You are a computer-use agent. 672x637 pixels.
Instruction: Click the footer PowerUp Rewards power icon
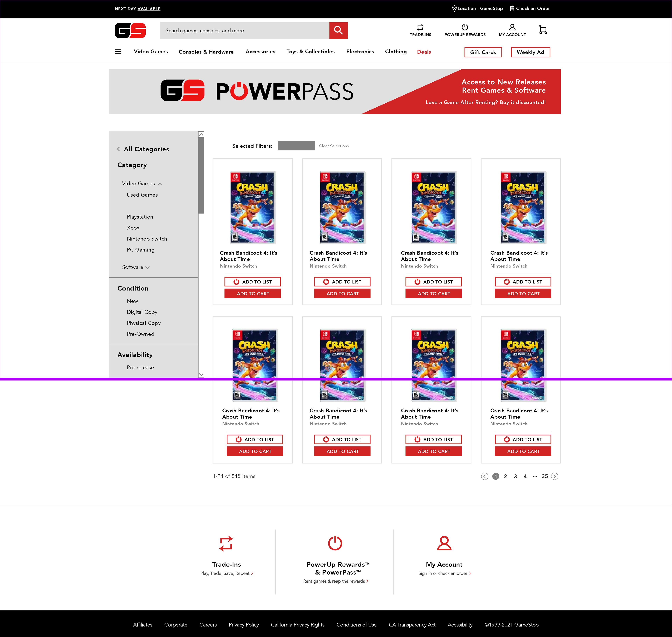click(335, 543)
